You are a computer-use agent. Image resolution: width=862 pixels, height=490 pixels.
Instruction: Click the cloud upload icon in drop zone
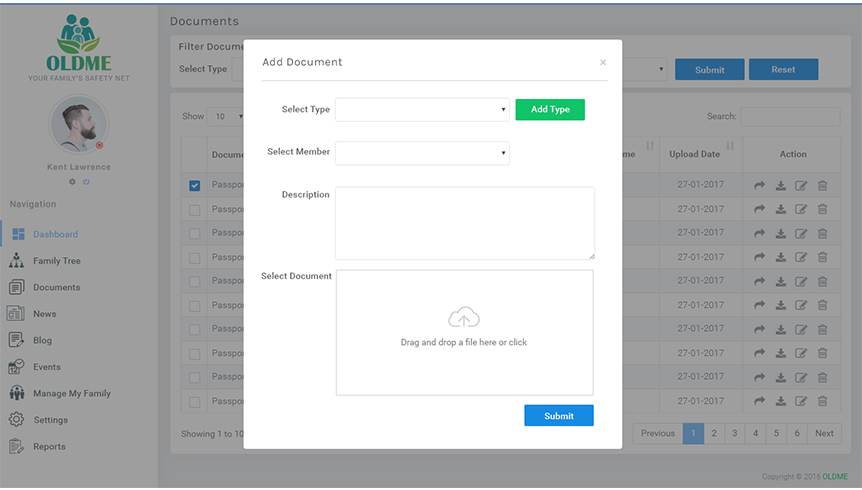[x=464, y=318]
